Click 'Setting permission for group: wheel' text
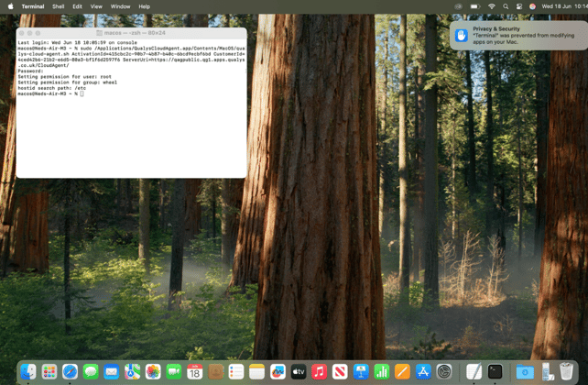The width and height of the screenshot is (588, 385). point(68,82)
